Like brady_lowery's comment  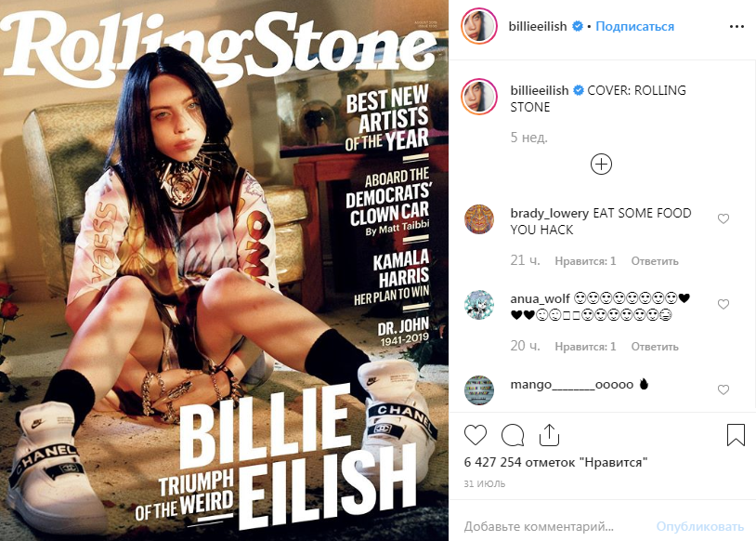[723, 218]
